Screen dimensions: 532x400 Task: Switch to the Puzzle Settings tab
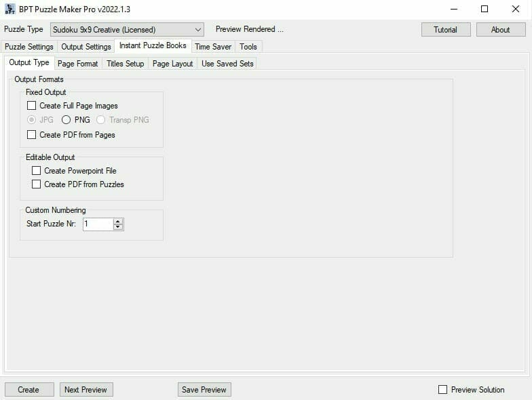click(29, 46)
